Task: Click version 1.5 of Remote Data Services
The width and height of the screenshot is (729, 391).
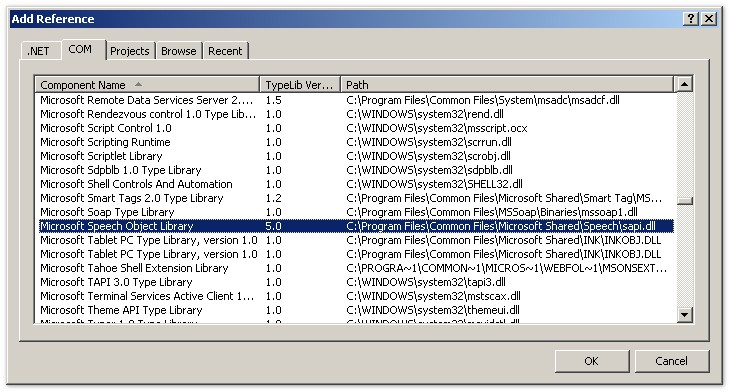Action: [273, 100]
